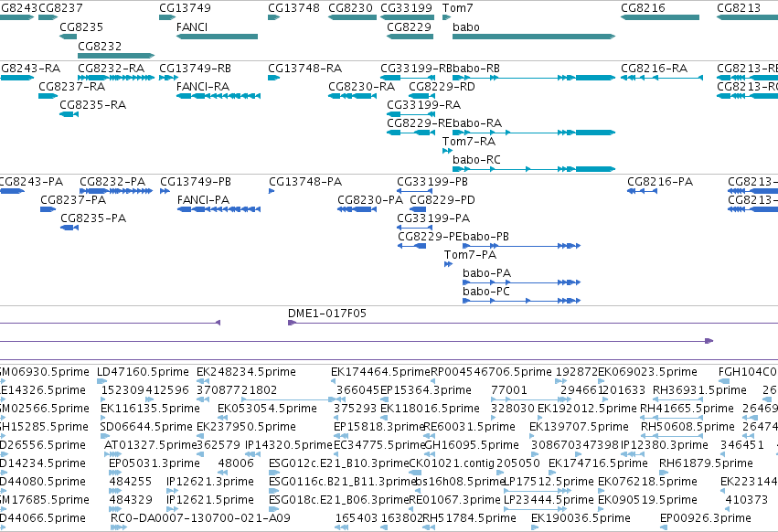Open transcript CG13748-RA
The image size is (778, 532).
[x=304, y=68]
